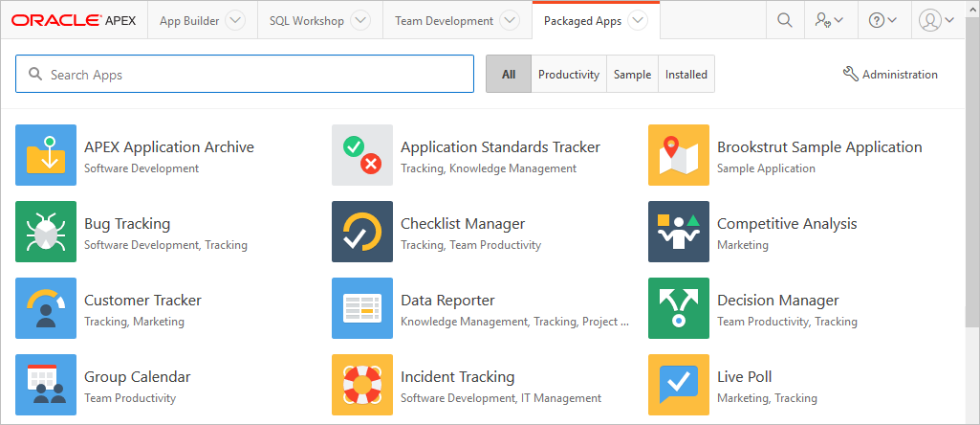Click the Data Reporter table icon

point(362,308)
